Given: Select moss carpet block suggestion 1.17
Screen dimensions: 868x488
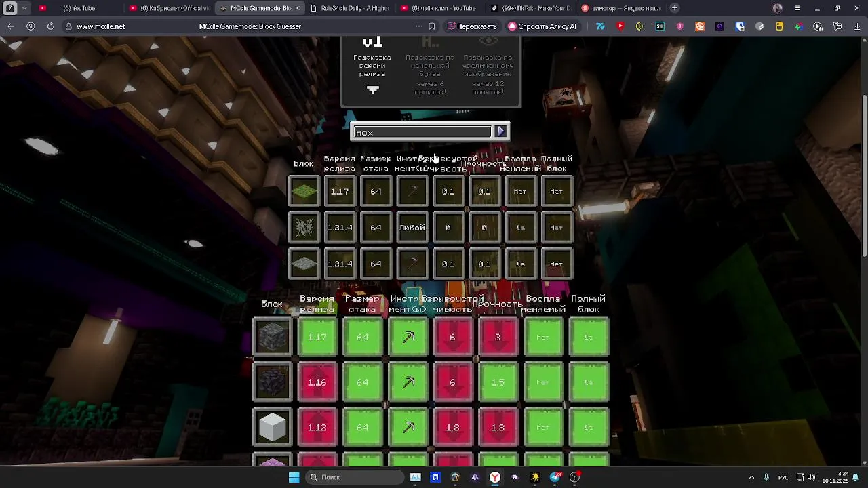Looking at the screenshot, I should point(304,191).
